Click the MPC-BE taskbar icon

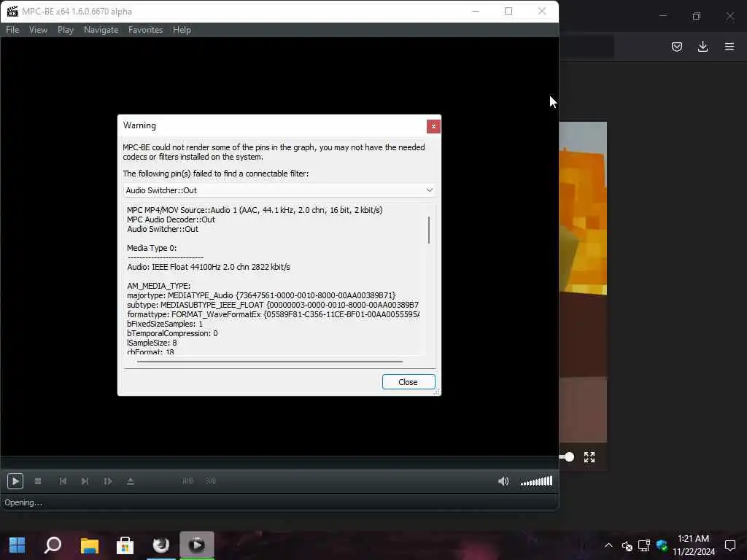[x=197, y=545]
